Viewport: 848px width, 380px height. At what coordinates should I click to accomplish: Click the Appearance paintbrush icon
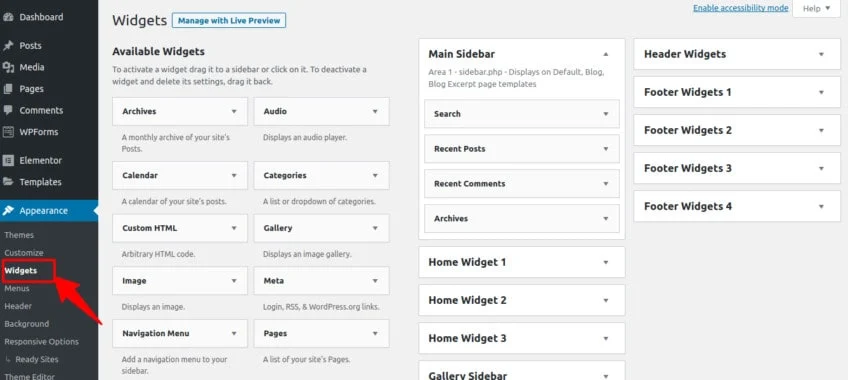click(x=8, y=211)
